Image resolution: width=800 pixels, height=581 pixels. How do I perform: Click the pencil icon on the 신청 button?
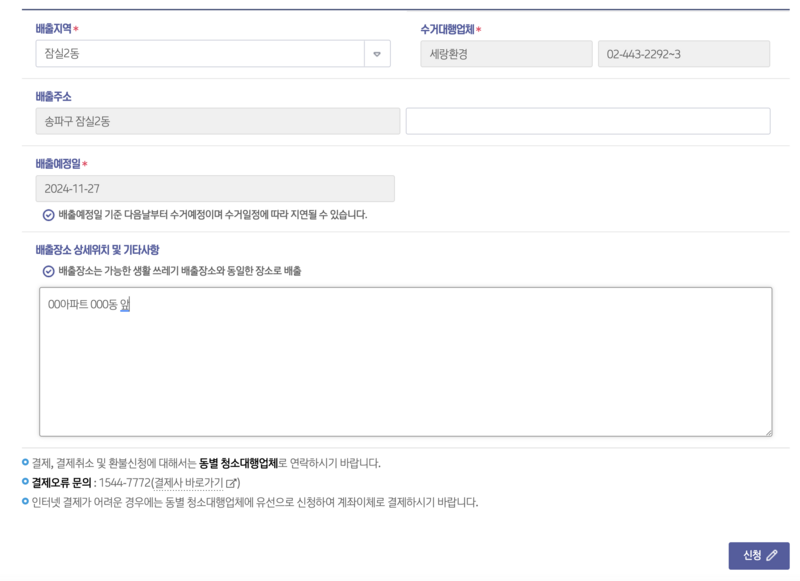(x=772, y=554)
